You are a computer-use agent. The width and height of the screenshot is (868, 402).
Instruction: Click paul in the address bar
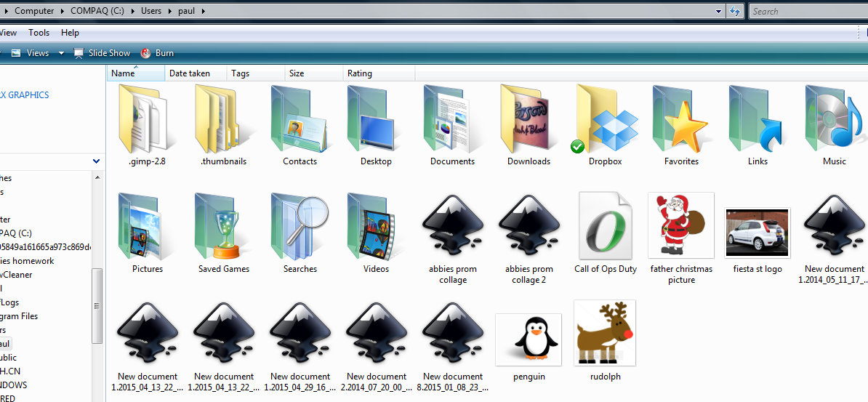187,11
